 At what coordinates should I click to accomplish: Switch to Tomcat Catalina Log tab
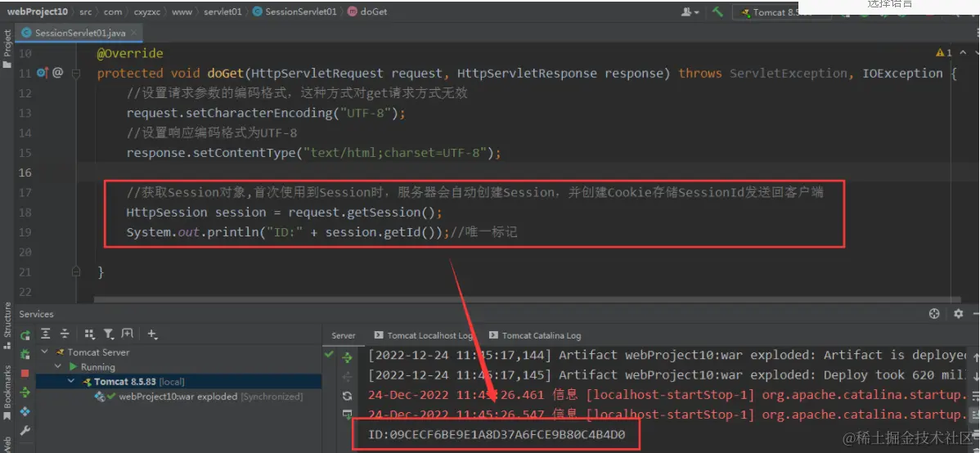pyautogui.click(x=534, y=335)
